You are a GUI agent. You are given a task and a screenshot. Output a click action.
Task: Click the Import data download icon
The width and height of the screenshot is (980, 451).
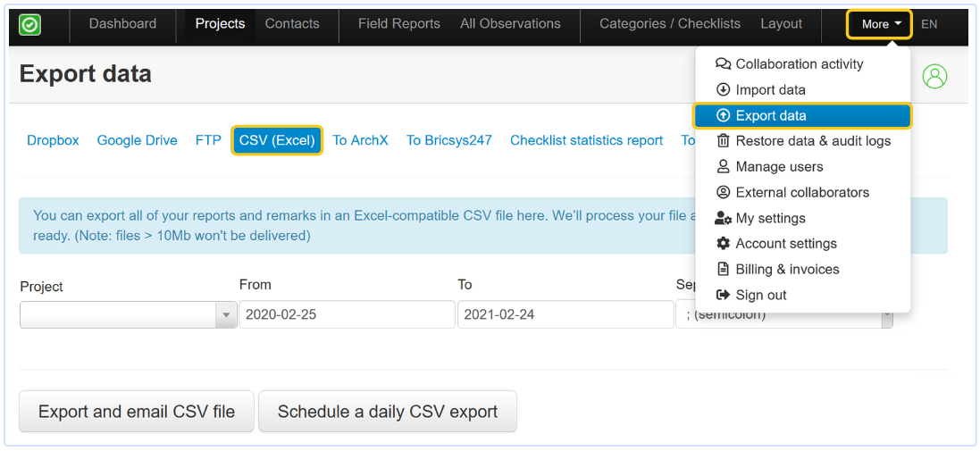(x=724, y=90)
